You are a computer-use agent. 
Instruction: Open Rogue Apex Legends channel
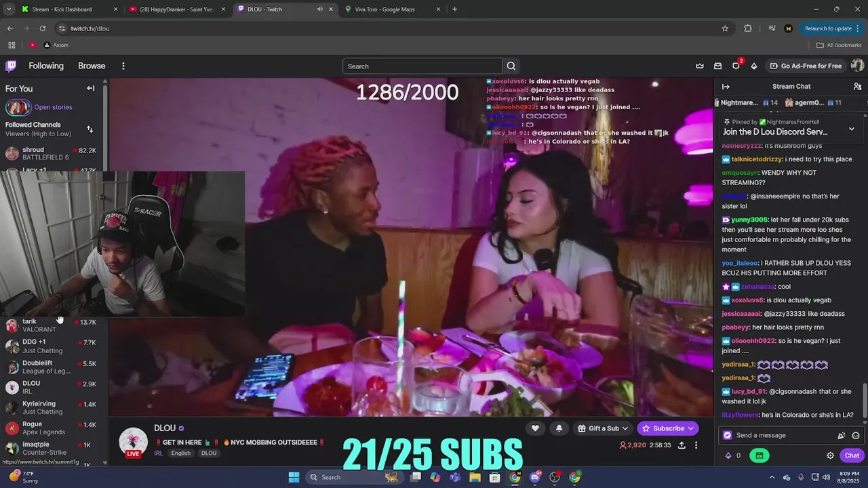(52, 428)
